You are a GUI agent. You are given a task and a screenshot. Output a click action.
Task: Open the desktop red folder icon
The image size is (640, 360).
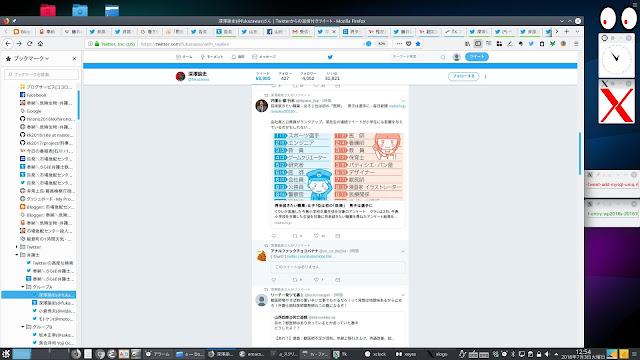click(x=48, y=10)
